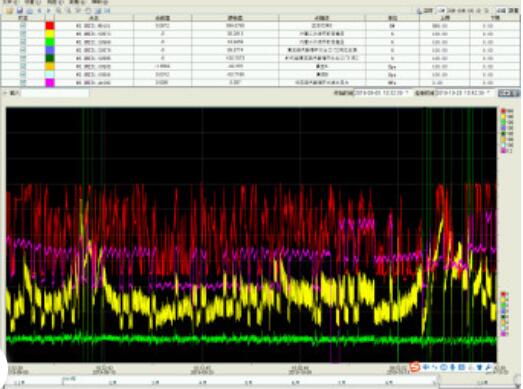This screenshot has width=523, height=389.
Task: Click the shirt skin icon in IME bar
Action: point(479,368)
